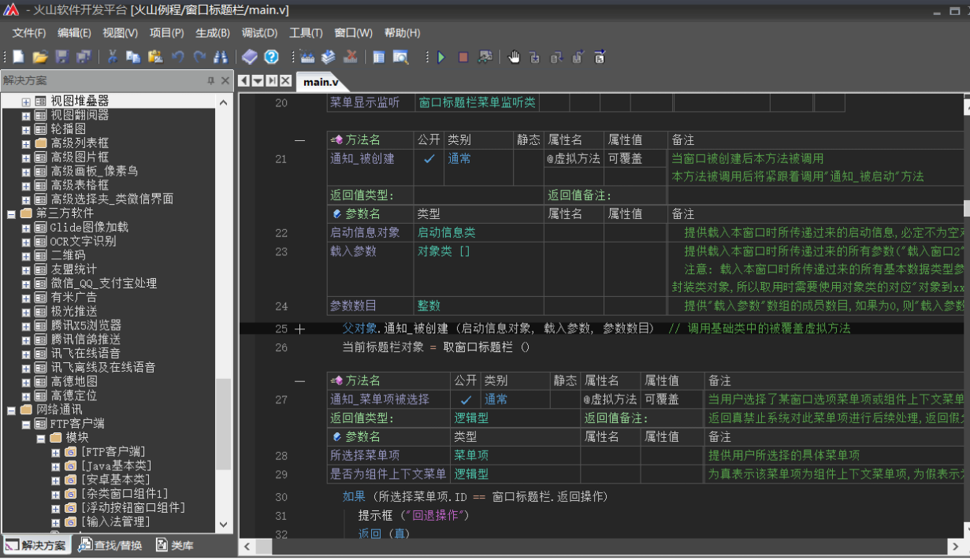Viewport: 970px width, 560px height.
Task: Toggle 公开 checkmark for 通知_菜单项被选择 method
Action: 466,400
